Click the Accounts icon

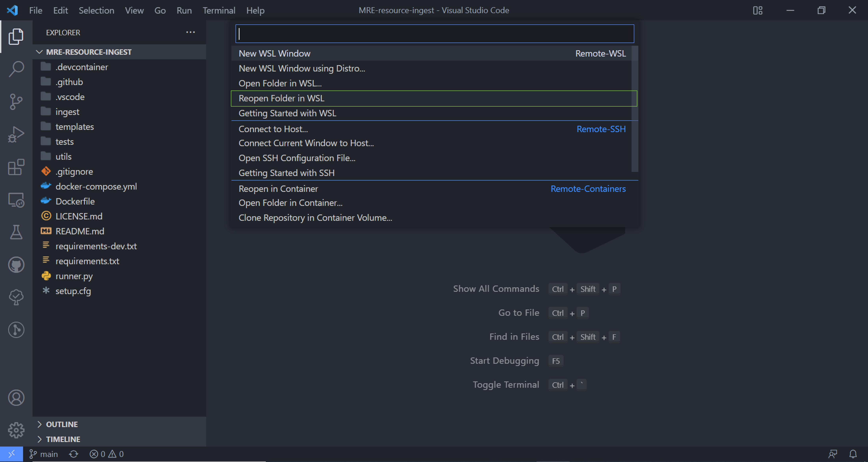click(x=16, y=398)
